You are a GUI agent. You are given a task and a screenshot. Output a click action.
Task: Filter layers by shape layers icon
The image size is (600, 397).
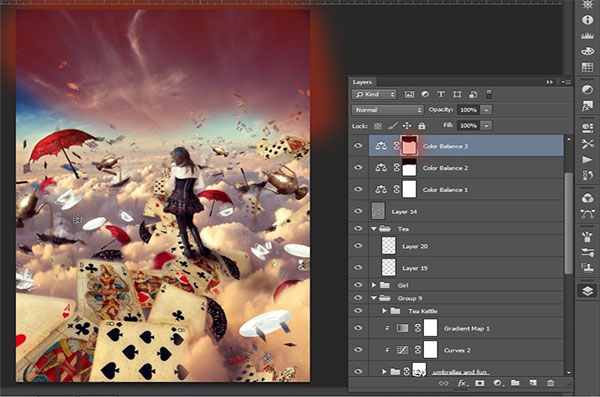tap(457, 94)
